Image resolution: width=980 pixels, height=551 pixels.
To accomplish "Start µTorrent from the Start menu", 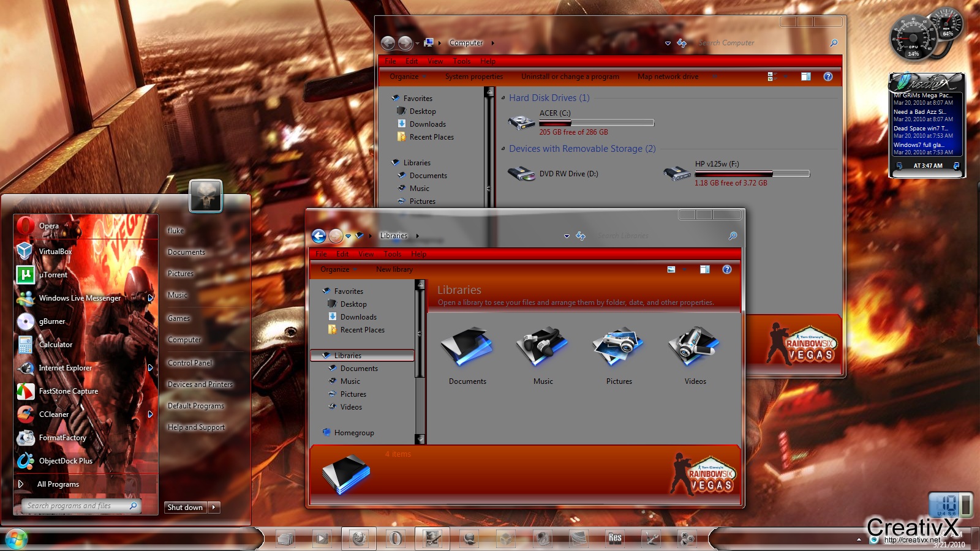I will click(52, 275).
